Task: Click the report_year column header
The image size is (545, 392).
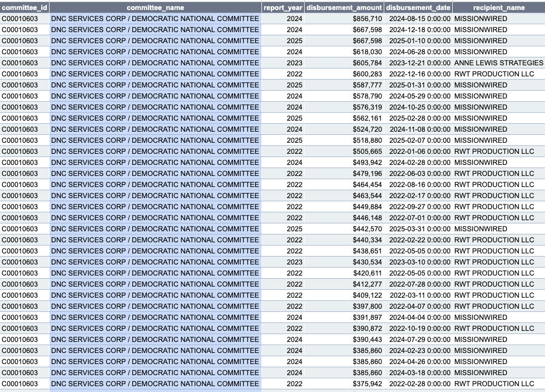Action: tap(283, 7)
